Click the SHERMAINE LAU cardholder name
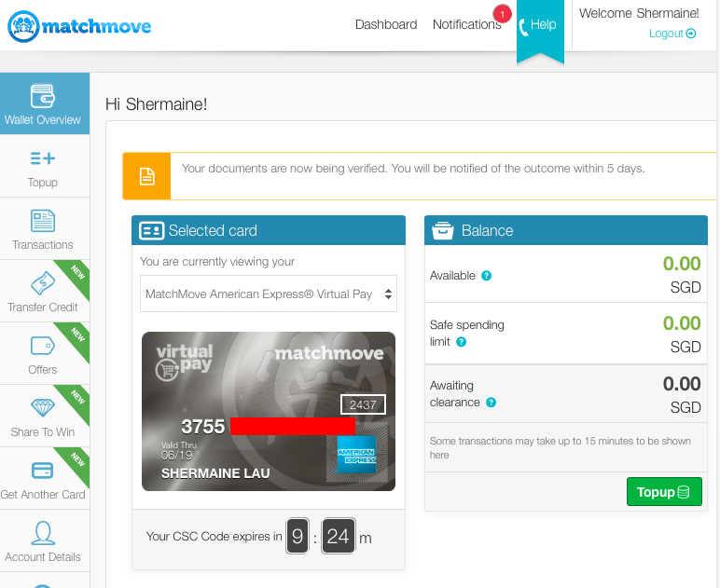The height and width of the screenshot is (588, 720). click(215, 473)
